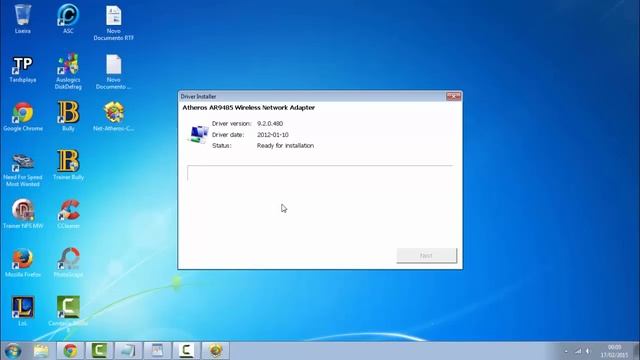640x360 pixels.
Task: Open Windows Explorer from the taskbar
Action: pyautogui.click(x=41, y=351)
